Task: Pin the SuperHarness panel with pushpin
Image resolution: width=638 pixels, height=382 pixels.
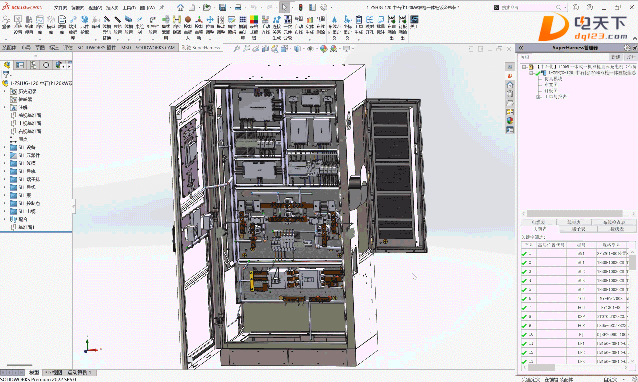Action: click(634, 48)
